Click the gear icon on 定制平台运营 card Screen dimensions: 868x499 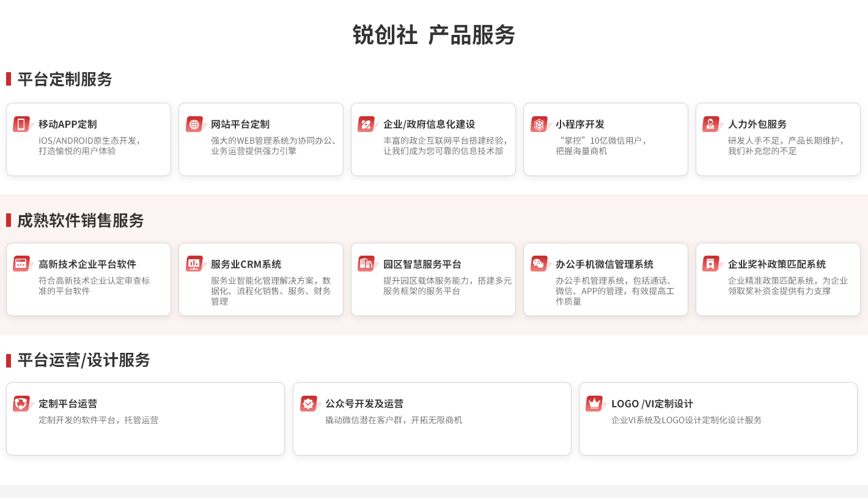[23, 404]
